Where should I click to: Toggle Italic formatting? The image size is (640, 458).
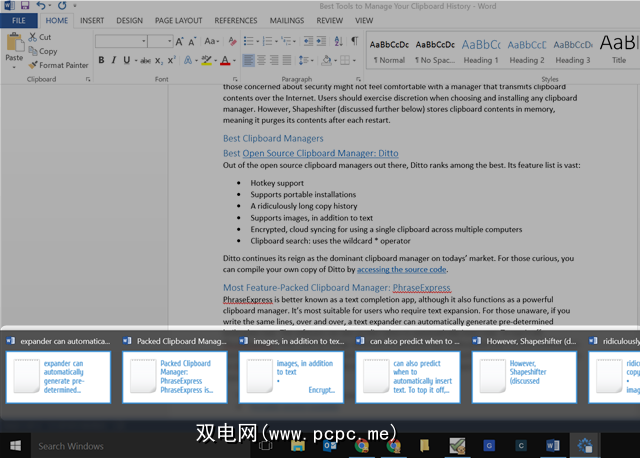click(114, 60)
